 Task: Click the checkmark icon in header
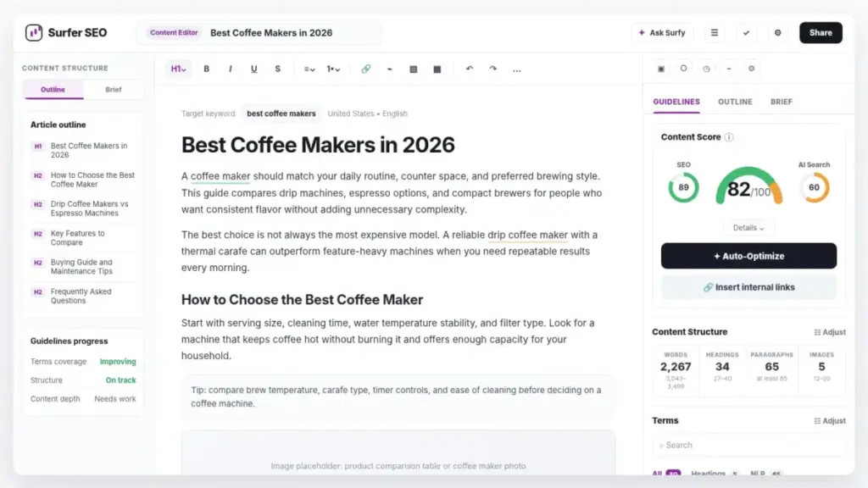point(746,33)
